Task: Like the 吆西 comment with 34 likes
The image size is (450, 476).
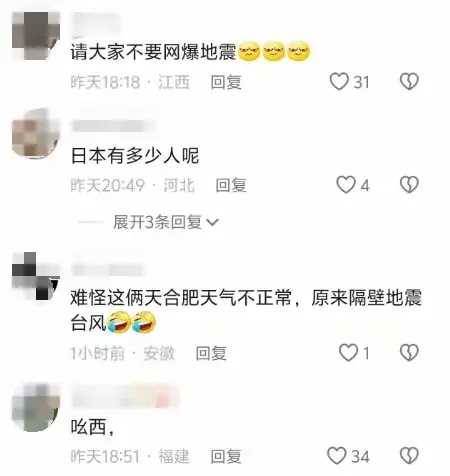Action: pos(337,456)
